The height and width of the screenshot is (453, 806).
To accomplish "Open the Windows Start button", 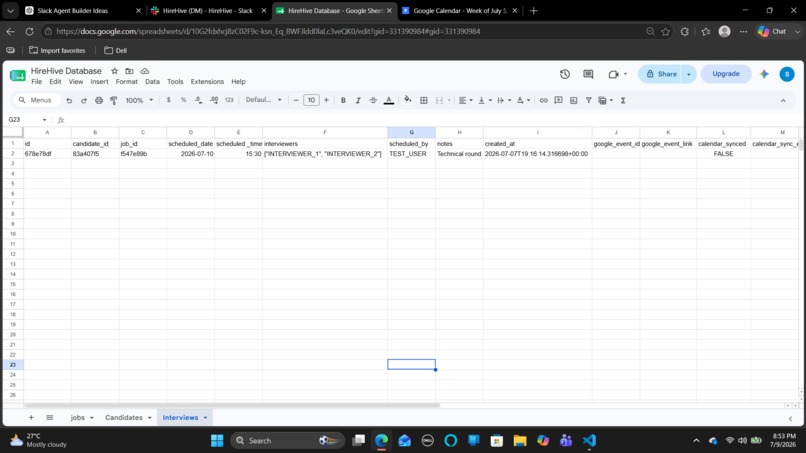I will point(217,441).
